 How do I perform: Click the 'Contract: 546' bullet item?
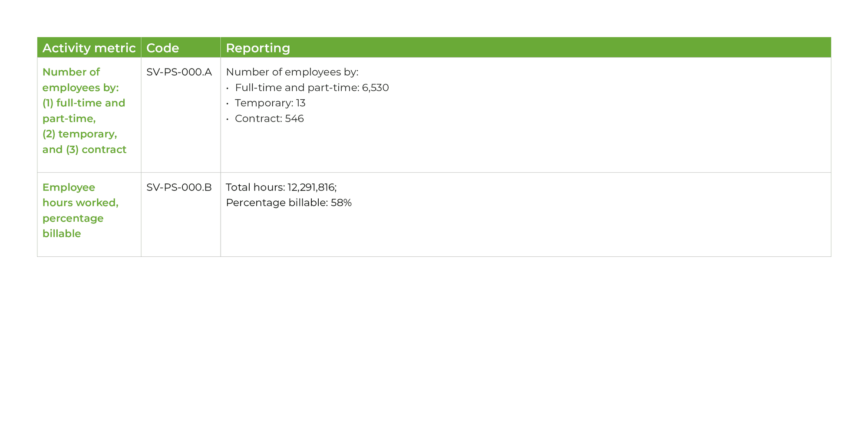tap(269, 119)
